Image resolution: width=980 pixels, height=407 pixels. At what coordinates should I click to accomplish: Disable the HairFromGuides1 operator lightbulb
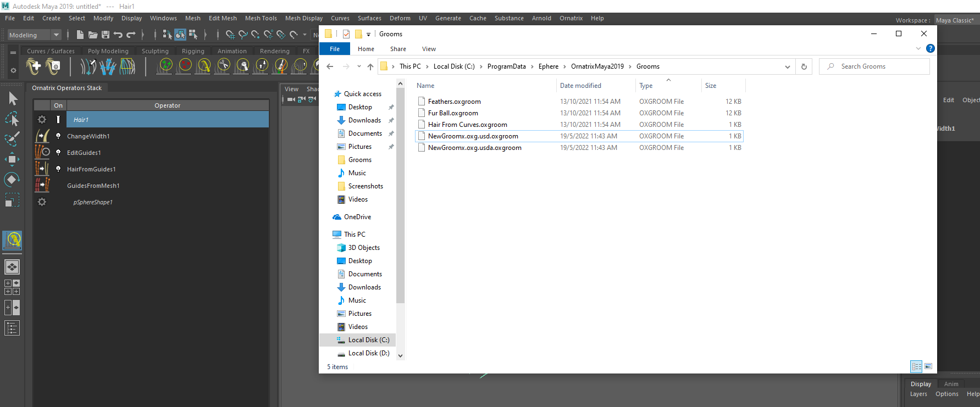pyautogui.click(x=58, y=169)
